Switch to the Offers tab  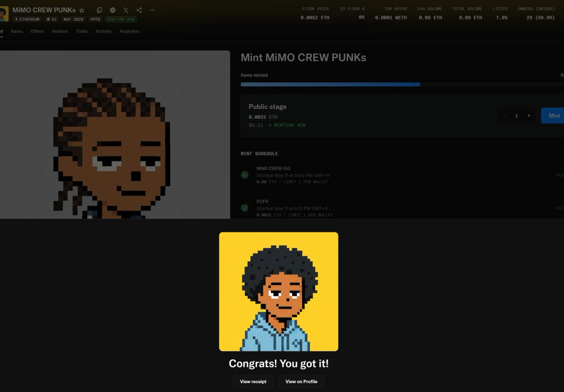tap(37, 31)
